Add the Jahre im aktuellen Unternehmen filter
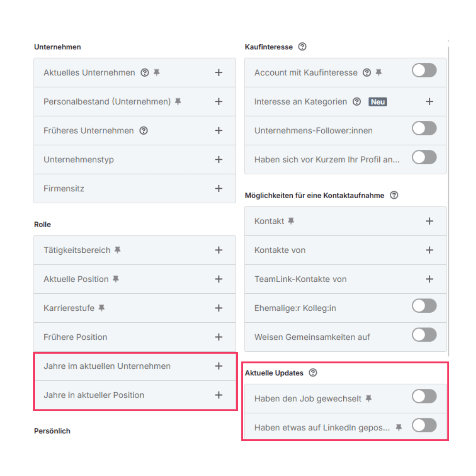 pos(218,366)
